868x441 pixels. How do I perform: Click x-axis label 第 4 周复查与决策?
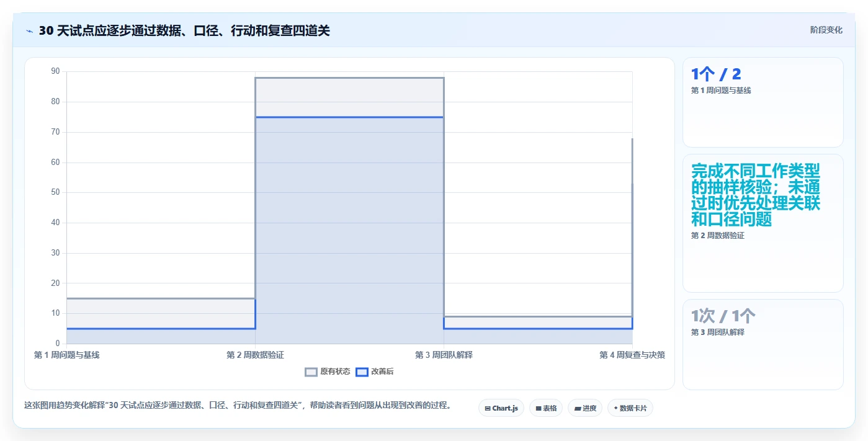pos(632,355)
